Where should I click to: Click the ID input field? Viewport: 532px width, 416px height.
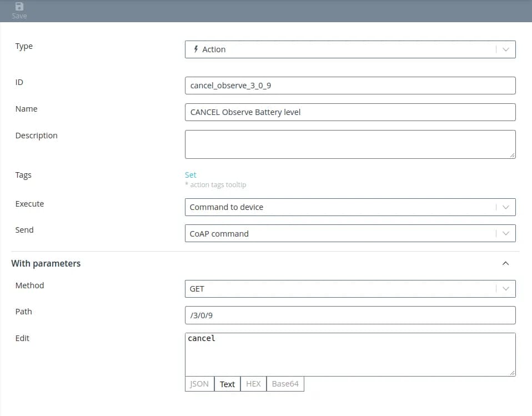(x=350, y=86)
